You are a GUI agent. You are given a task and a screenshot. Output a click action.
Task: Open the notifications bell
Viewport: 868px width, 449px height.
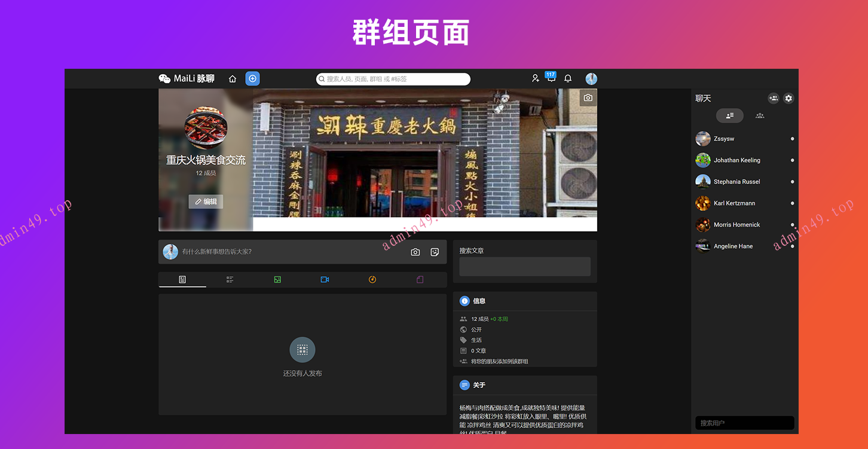coord(568,79)
